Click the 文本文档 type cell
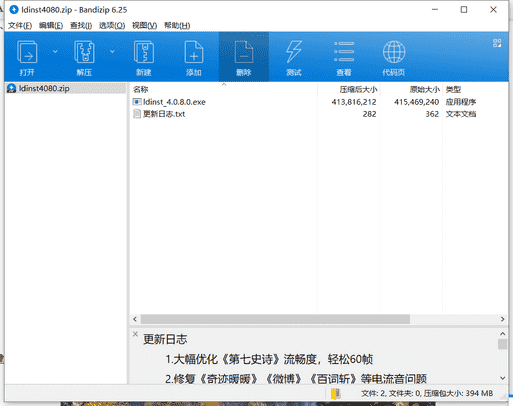 461,114
